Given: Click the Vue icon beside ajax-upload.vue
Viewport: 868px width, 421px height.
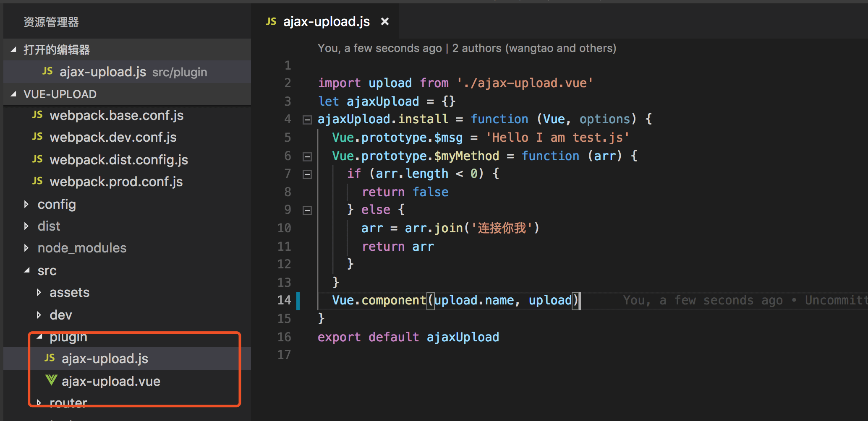Looking at the screenshot, I should [51, 380].
